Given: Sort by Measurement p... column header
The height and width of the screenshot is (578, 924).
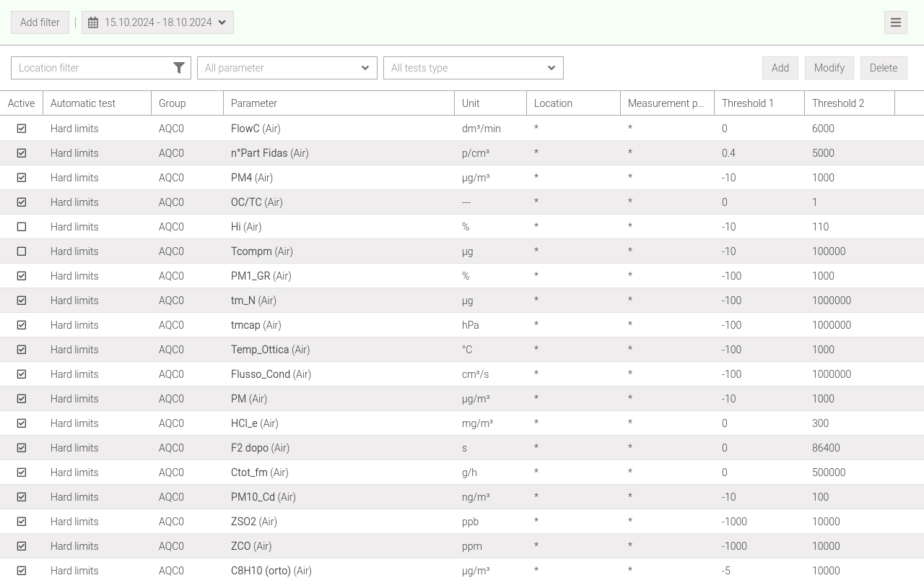Looking at the screenshot, I should click(x=668, y=103).
